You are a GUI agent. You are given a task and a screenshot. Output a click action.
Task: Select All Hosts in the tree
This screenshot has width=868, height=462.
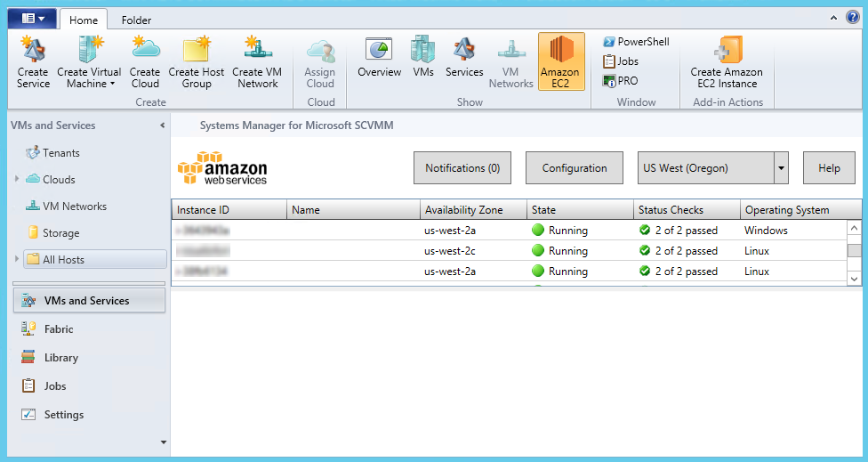pos(94,259)
